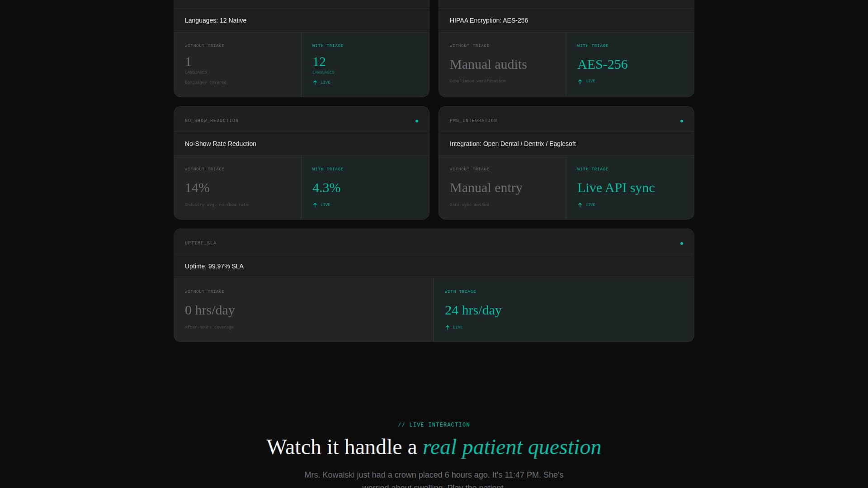Select the 'HIPAA Encryption: AES-256' title
The width and height of the screenshot is (868, 488).
[x=489, y=20]
